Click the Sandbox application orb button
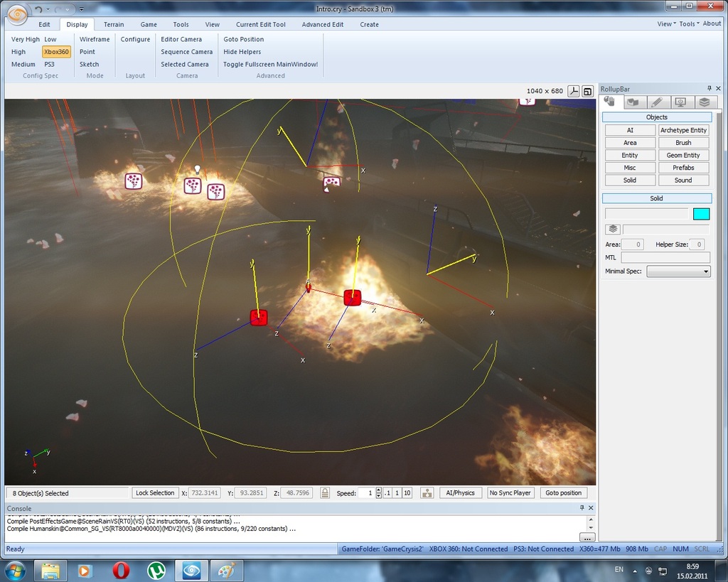This screenshot has height=582, width=728. pyautogui.click(x=18, y=14)
